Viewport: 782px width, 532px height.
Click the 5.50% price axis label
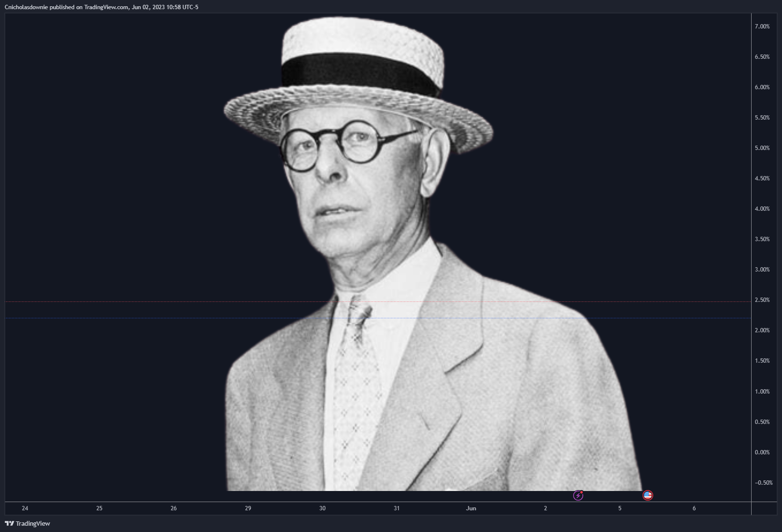pos(762,118)
